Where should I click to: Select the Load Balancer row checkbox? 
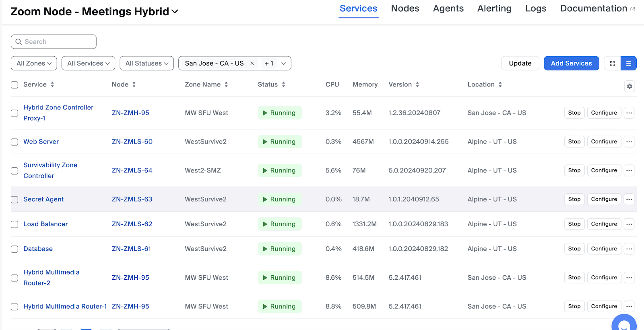14,224
